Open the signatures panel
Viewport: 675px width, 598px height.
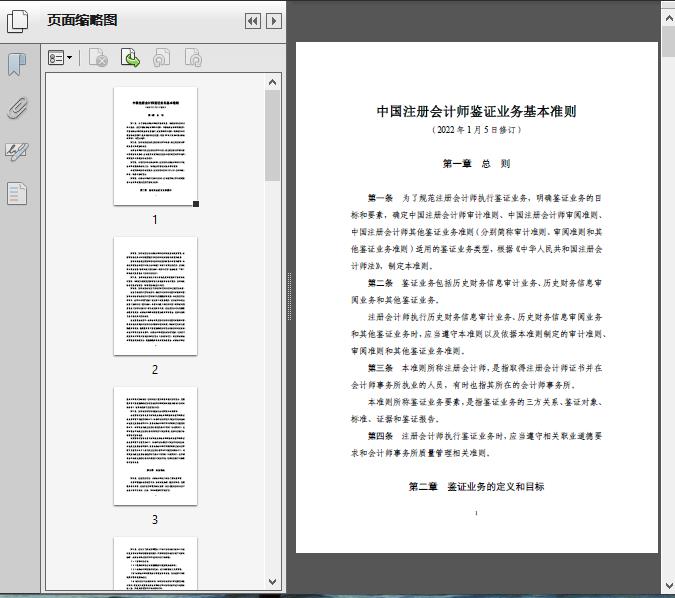17,152
